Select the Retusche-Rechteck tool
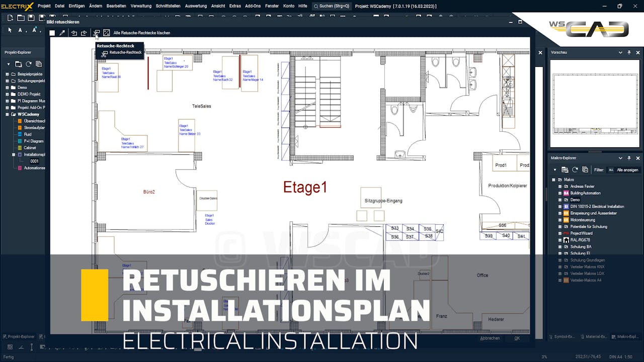The image size is (644, 362). point(97,32)
